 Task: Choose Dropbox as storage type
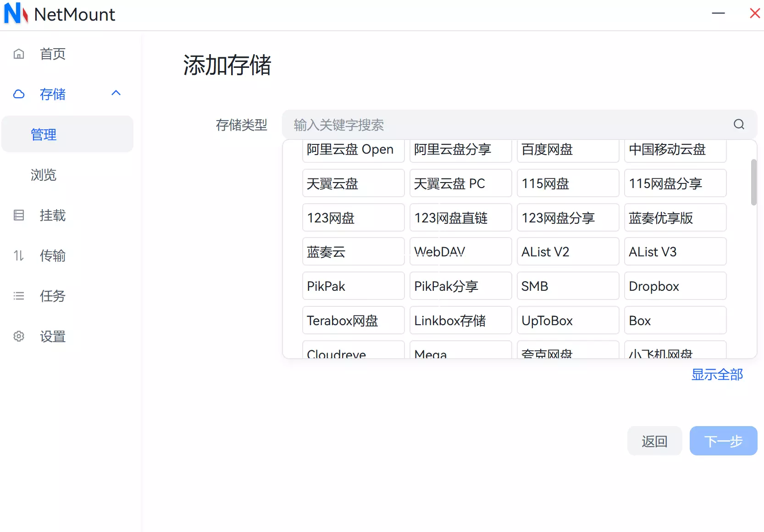675,286
